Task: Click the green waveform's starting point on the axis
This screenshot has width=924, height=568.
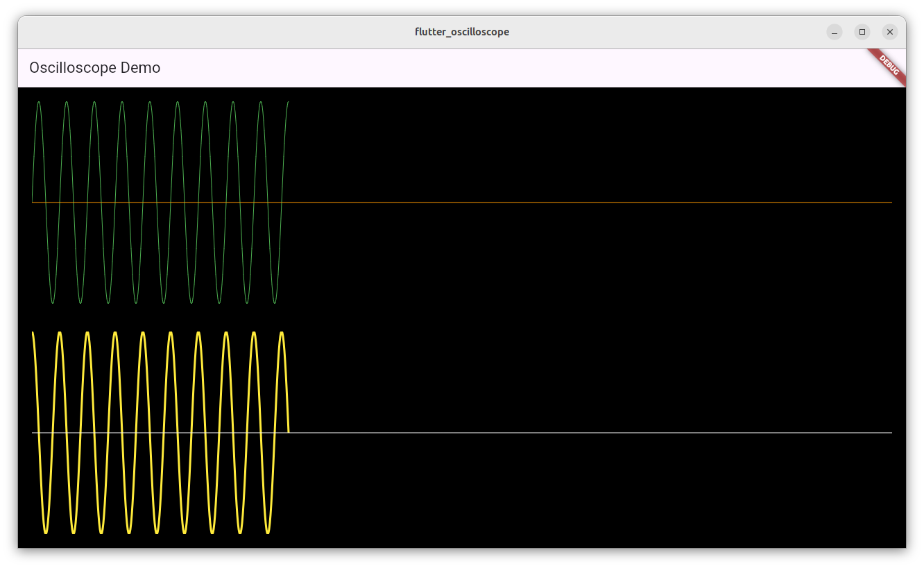Action: 33,201
